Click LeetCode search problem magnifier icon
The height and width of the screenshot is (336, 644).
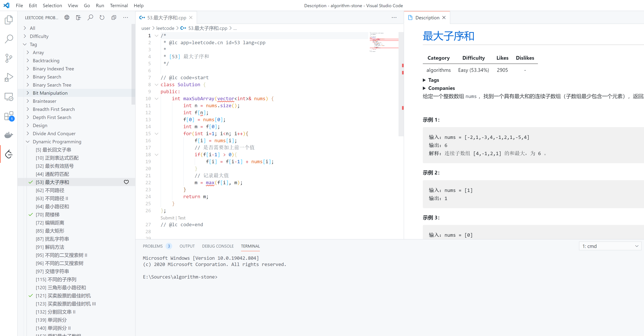pos(90,17)
